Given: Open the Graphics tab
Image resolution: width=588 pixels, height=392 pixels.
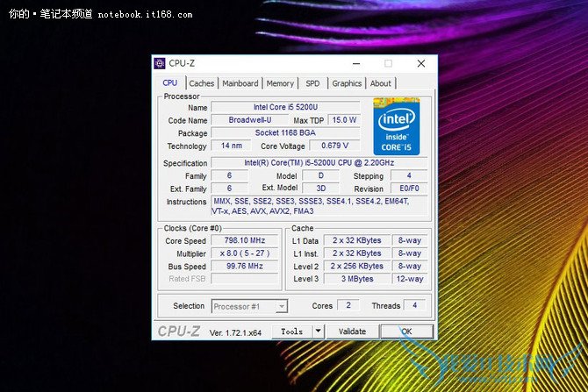Looking at the screenshot, I should [347, 83].
